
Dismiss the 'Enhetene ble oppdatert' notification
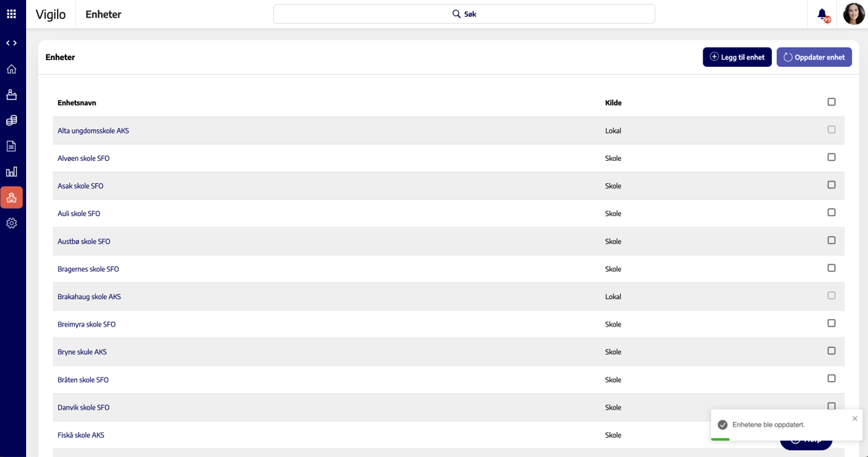pyautogui.click(x=854, y=418)
